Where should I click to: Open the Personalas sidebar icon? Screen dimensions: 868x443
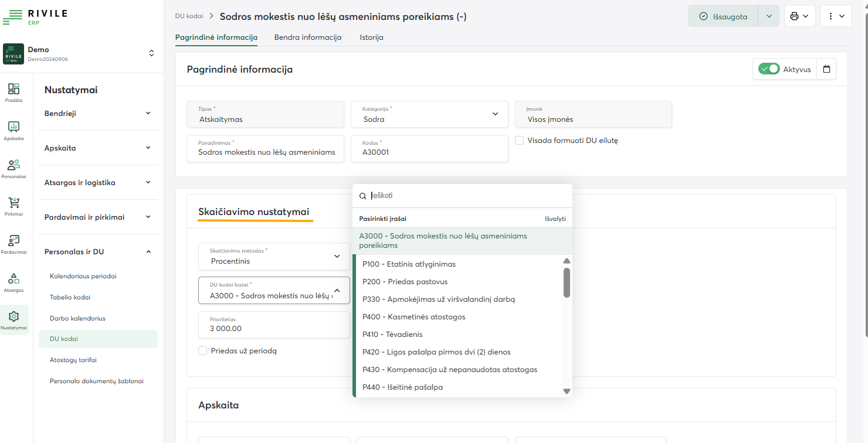pos(13,166)
